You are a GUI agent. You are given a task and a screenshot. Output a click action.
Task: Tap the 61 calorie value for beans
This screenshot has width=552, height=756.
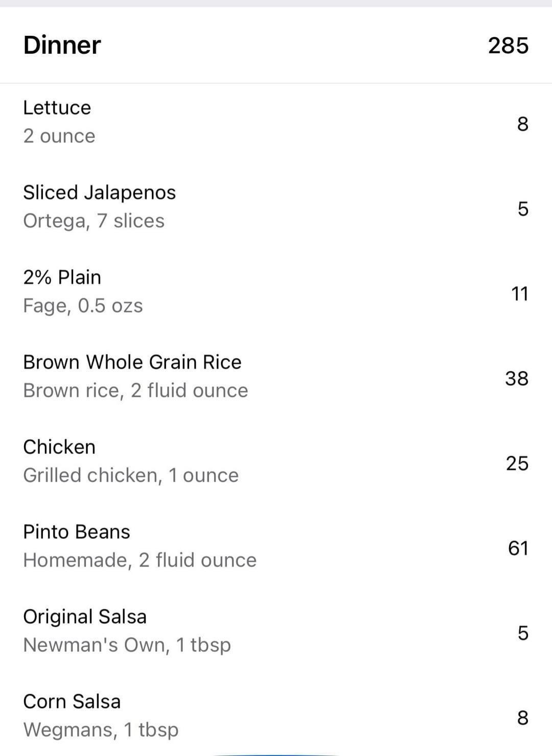(518, 548)
